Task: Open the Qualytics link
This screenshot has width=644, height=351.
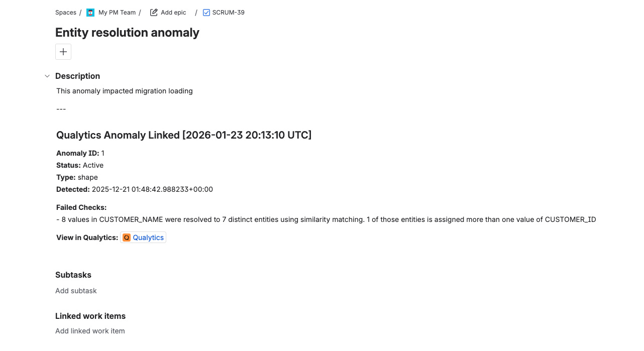Action: [147, 237]
